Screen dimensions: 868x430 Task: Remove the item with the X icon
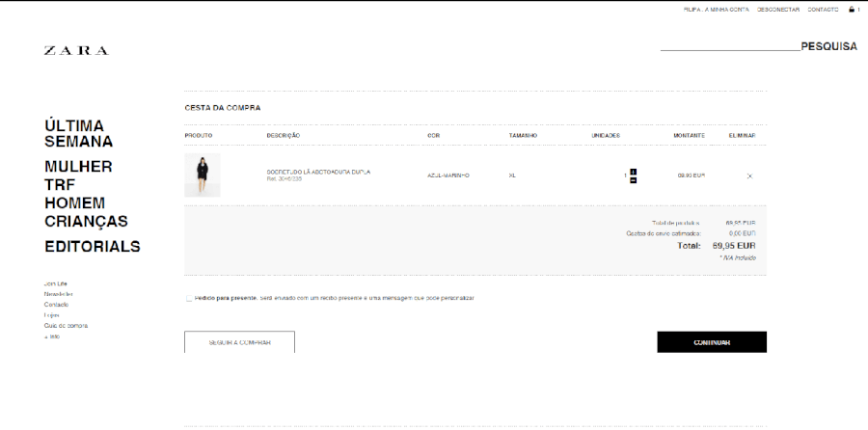point(749,176)
